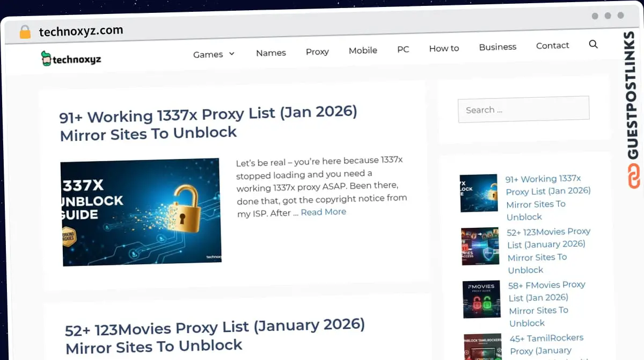Image resolution: width=644 pixels, height=360 pixels.
Task: Click sidebar link 52+ 123Movies Proxy List
Action: coord(549,251)
